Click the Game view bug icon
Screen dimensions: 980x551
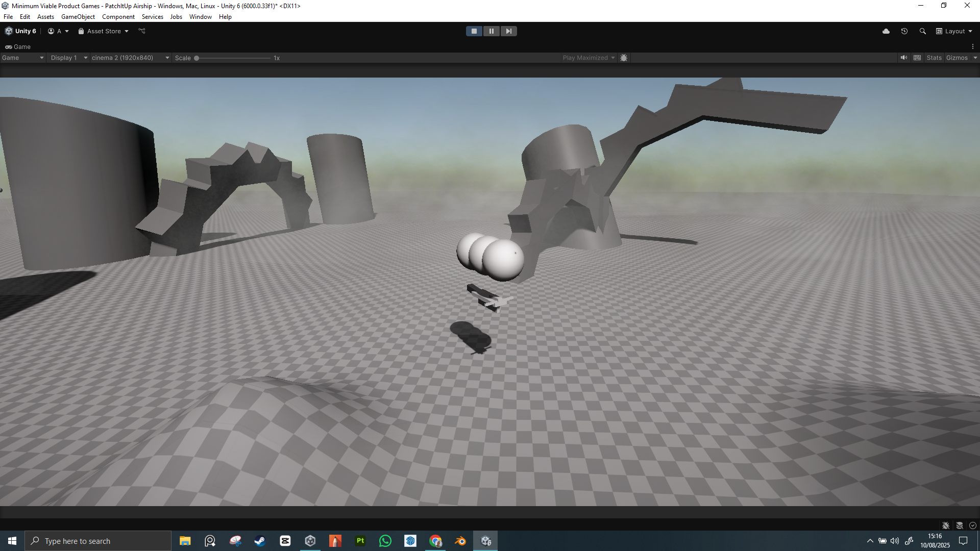[x=624, y=58]
